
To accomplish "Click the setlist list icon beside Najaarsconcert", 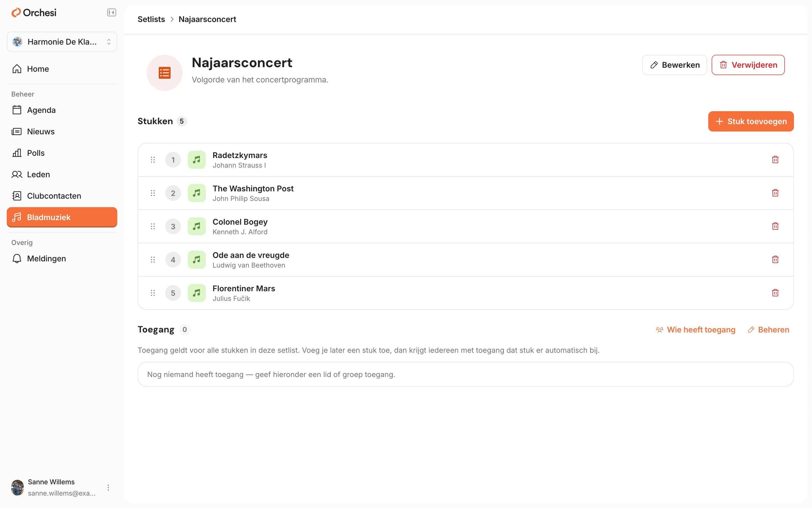I will [x=164, y=73].
